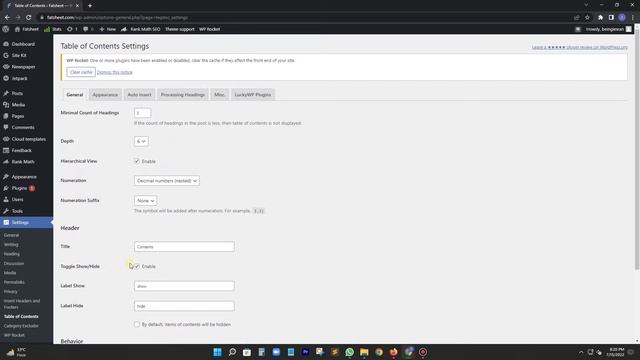
Task: Open the Numeration Suffix dropdown
Action: click(145, 201)
